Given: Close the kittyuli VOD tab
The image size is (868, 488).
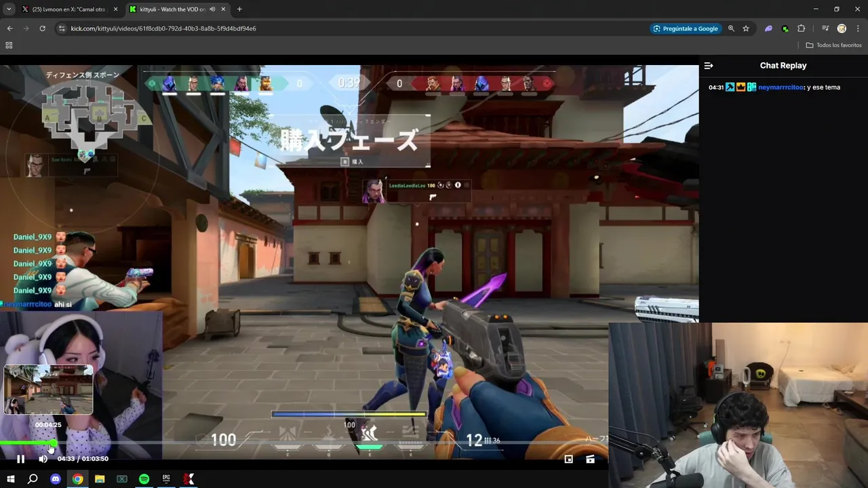Looking at the screenshot, I should pos(223,9).
